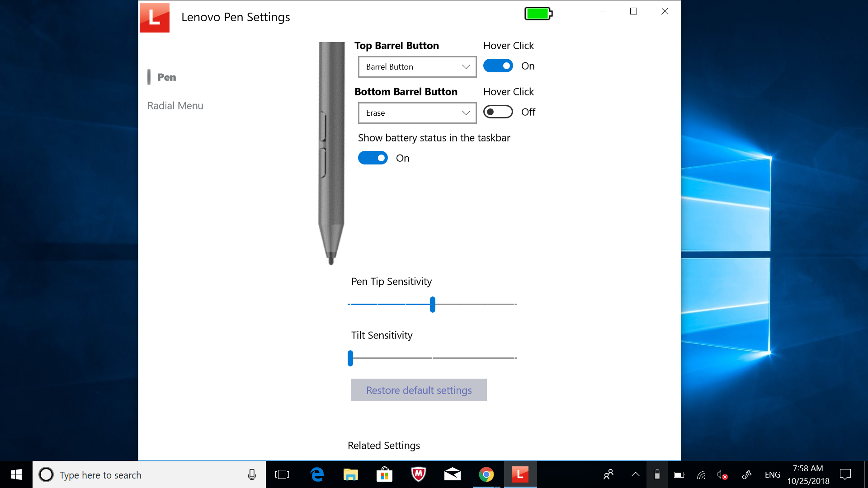Image resolution: width=868 pixels, height=488 pixels.
Task: Click the Cortana circle icon
Action: 46,474
